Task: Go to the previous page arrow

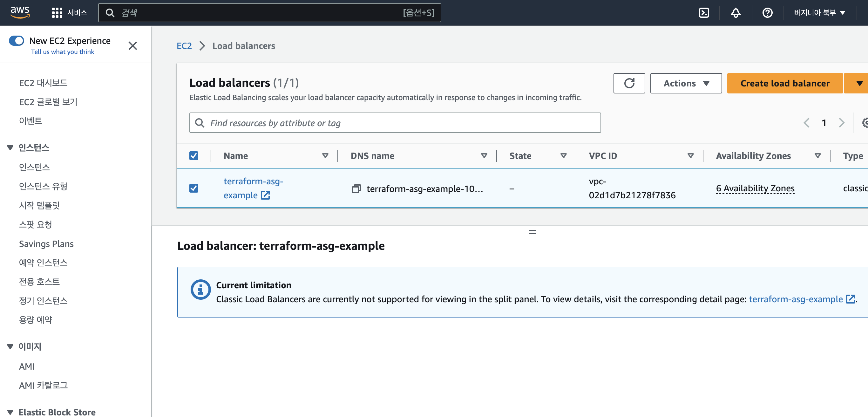Action: click(806, 123)
